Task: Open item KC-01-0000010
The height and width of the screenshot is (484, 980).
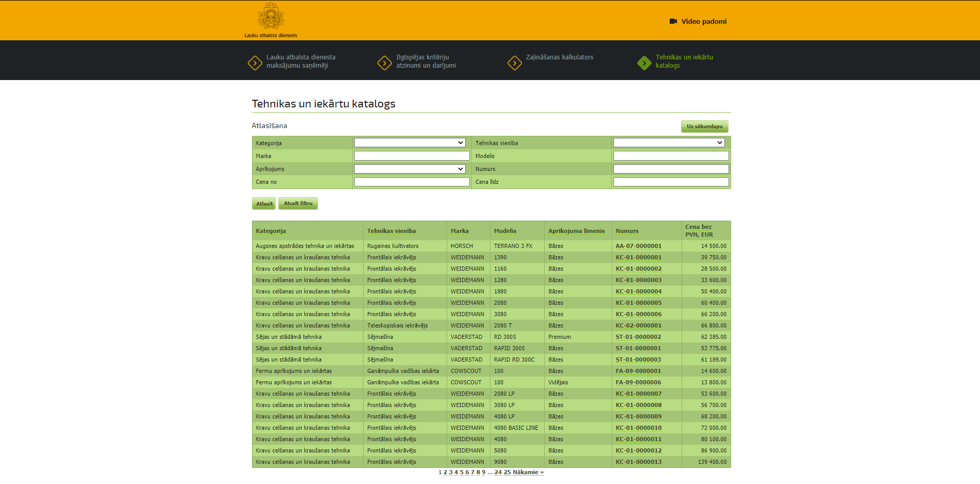Action: (x=638, y=428)
